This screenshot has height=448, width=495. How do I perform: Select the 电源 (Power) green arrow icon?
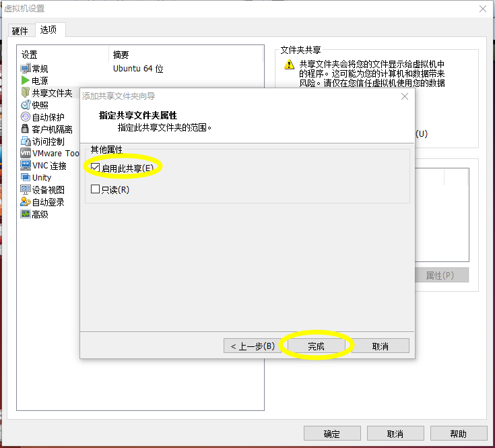point(26,81)
